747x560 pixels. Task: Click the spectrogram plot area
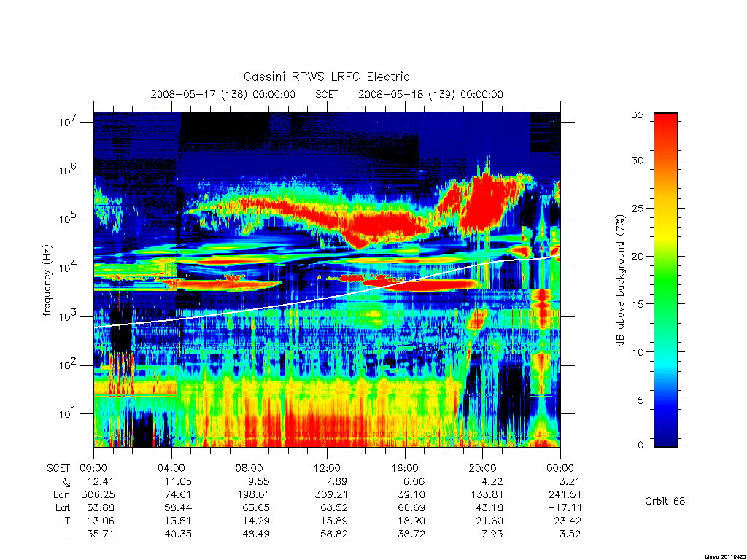[327, 280]
